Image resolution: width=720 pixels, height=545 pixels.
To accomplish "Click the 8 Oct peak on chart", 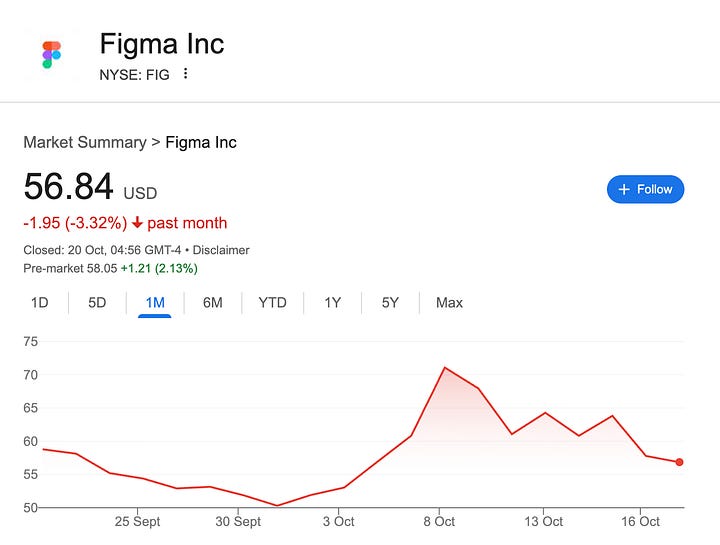I will tap(445, 368).
